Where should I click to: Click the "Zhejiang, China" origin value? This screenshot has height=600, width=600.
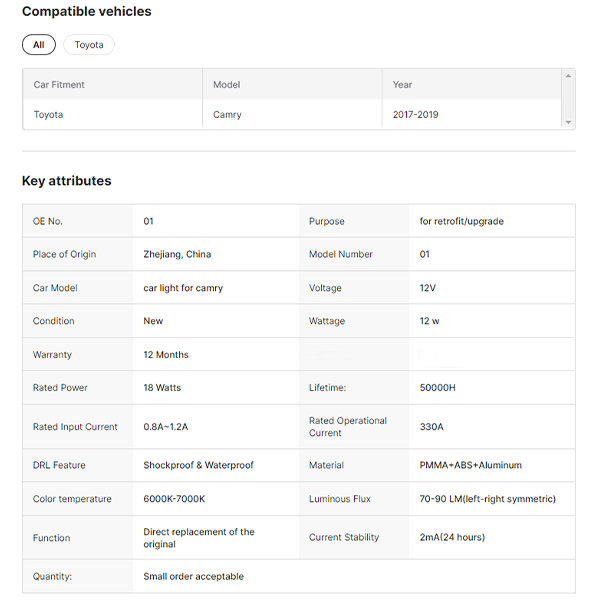[177, 255]
